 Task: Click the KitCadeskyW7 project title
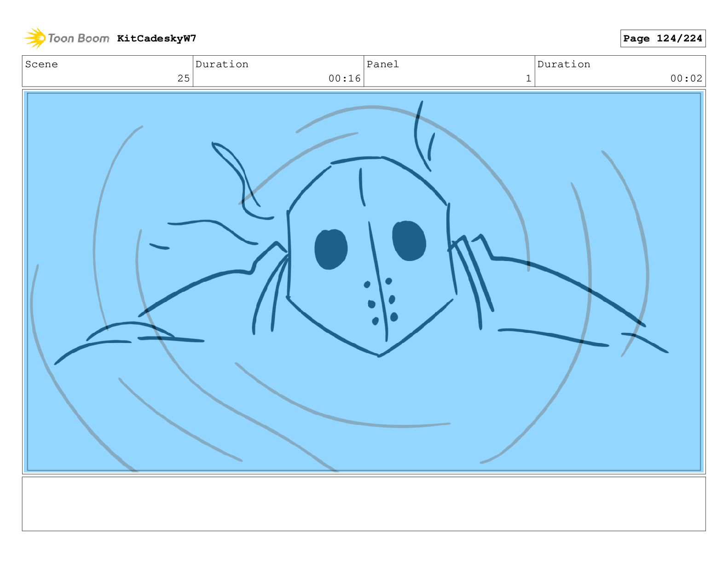click(x=156, y=38)
